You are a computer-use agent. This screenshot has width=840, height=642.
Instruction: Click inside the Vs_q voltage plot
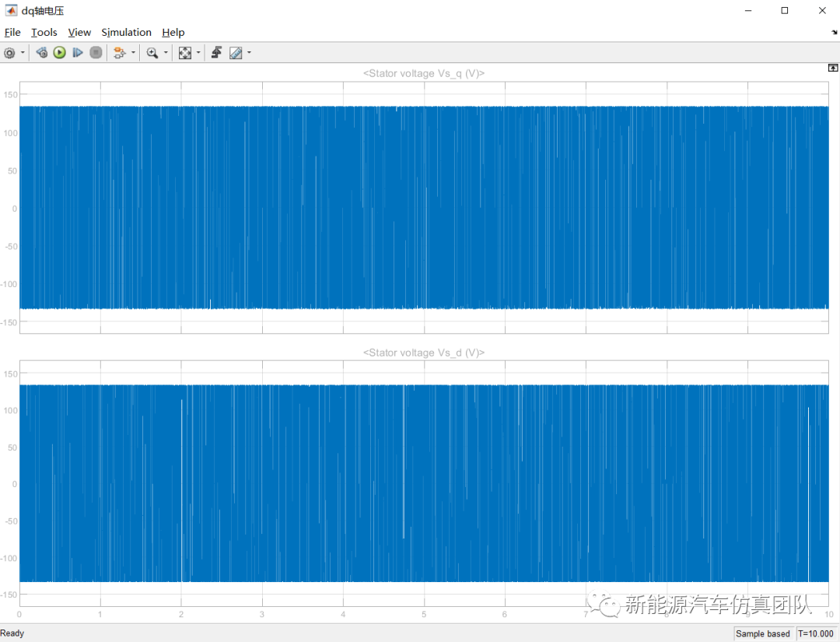point(424,208)
